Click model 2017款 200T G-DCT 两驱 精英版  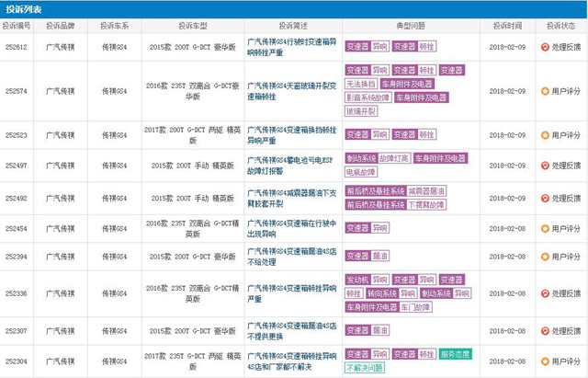point(193,135)
